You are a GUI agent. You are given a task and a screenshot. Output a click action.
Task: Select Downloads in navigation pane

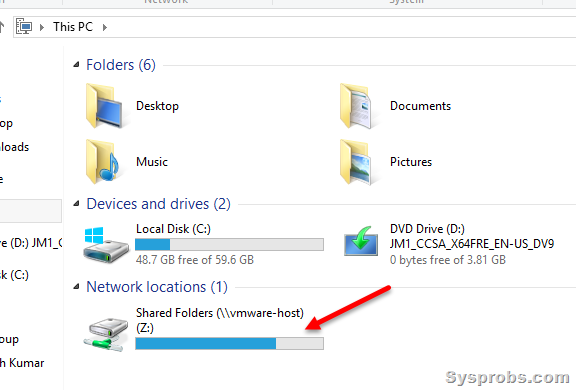14,147
